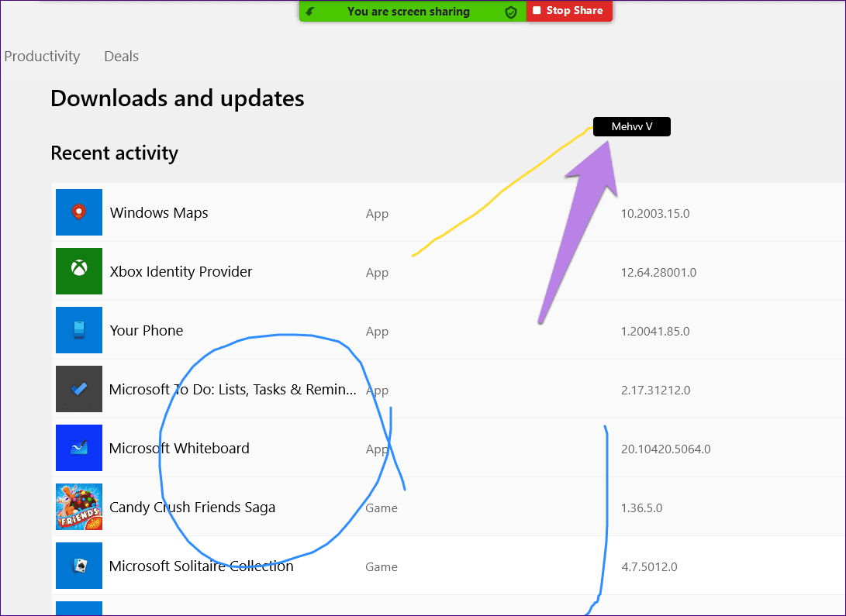Click the Windows Maps app icon
The height and width of the screenshot is (616, 846).
click(x=79, y=212)
